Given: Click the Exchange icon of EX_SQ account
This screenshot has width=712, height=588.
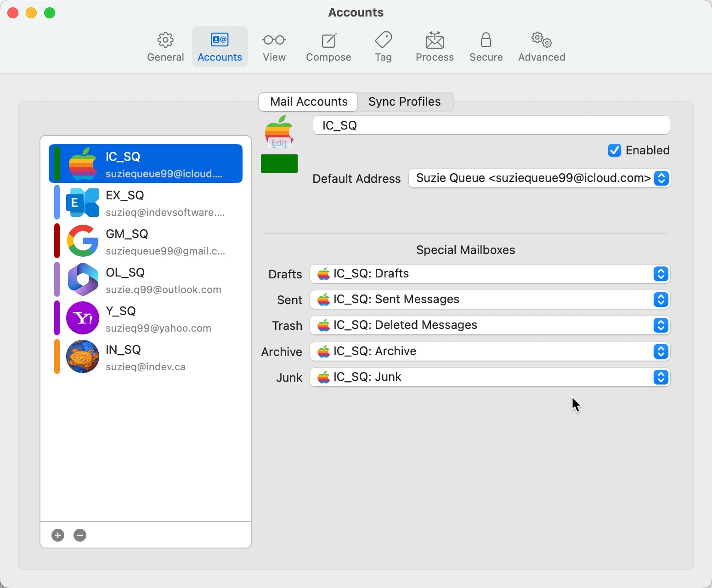Looking at the screenshot, I should pos(83,202).
